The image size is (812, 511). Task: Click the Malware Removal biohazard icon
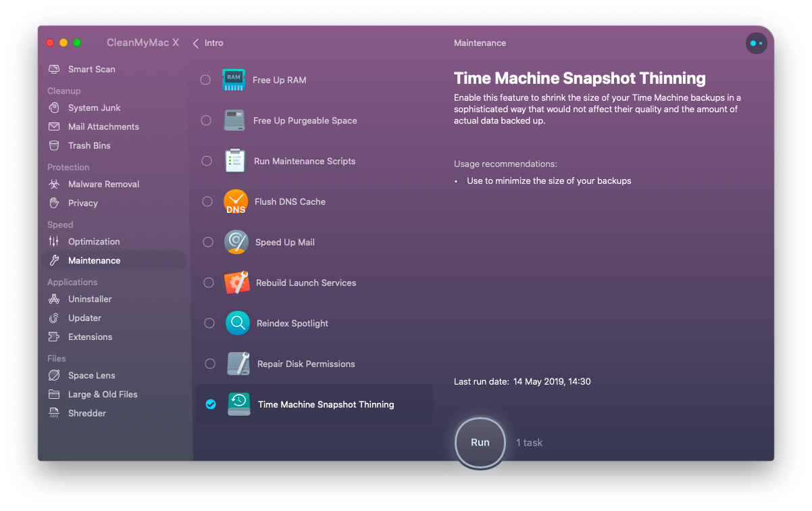[54, 185]
